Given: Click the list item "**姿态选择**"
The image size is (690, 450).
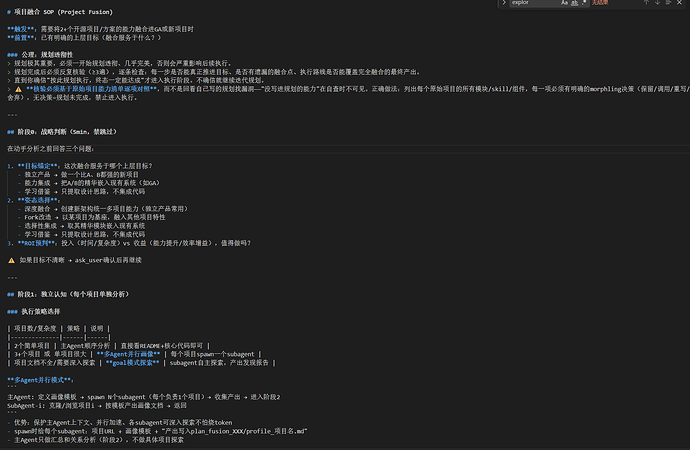Looking at the screenshot, I should (x=37, y=200).
